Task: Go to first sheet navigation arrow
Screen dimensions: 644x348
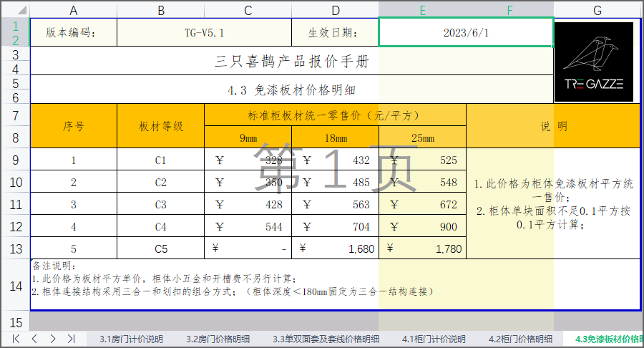Action: point(16,339)
